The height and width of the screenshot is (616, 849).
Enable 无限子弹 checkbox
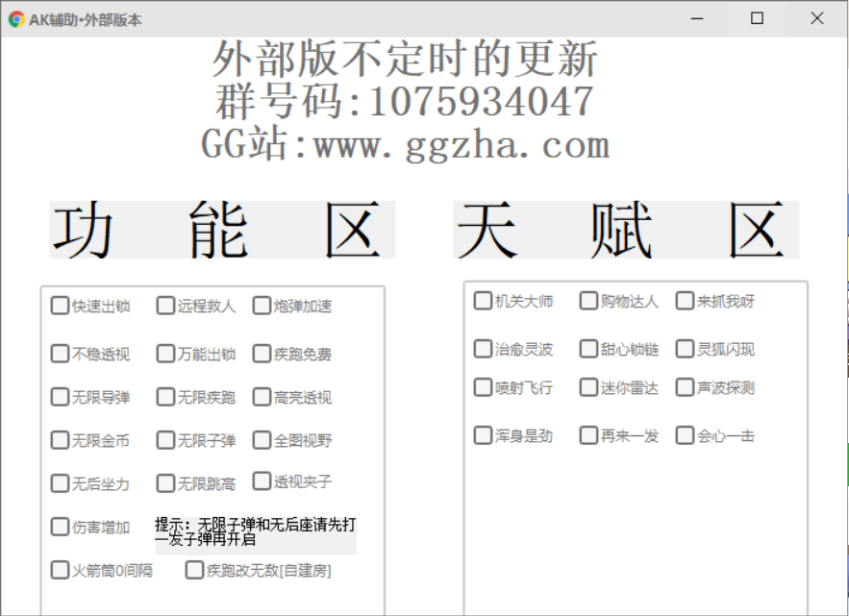pos(165,440)
